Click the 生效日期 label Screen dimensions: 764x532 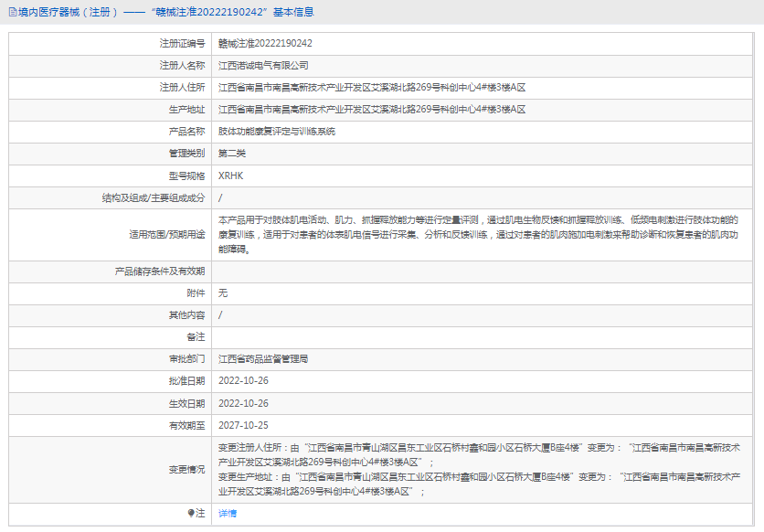point(187,403)
